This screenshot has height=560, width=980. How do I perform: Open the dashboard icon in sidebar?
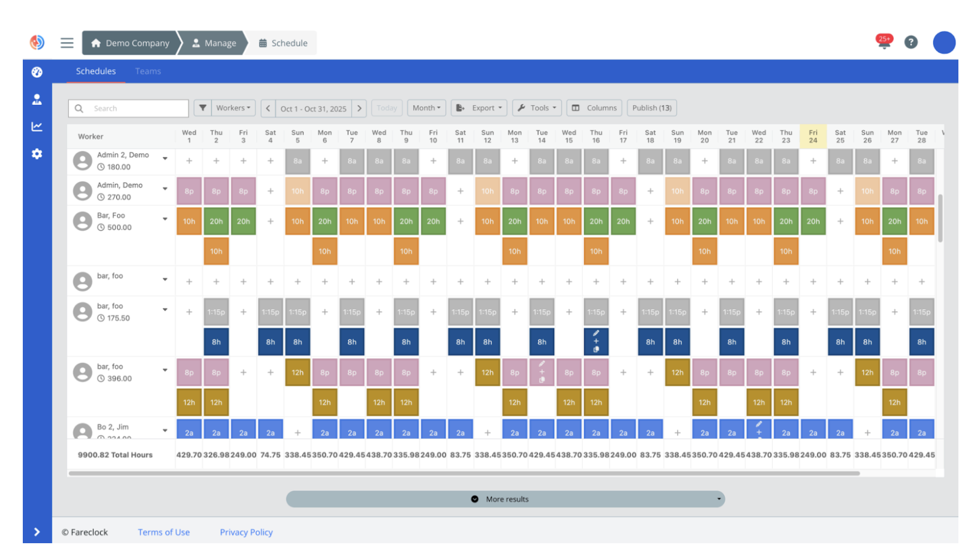click(x=37, y=72)
